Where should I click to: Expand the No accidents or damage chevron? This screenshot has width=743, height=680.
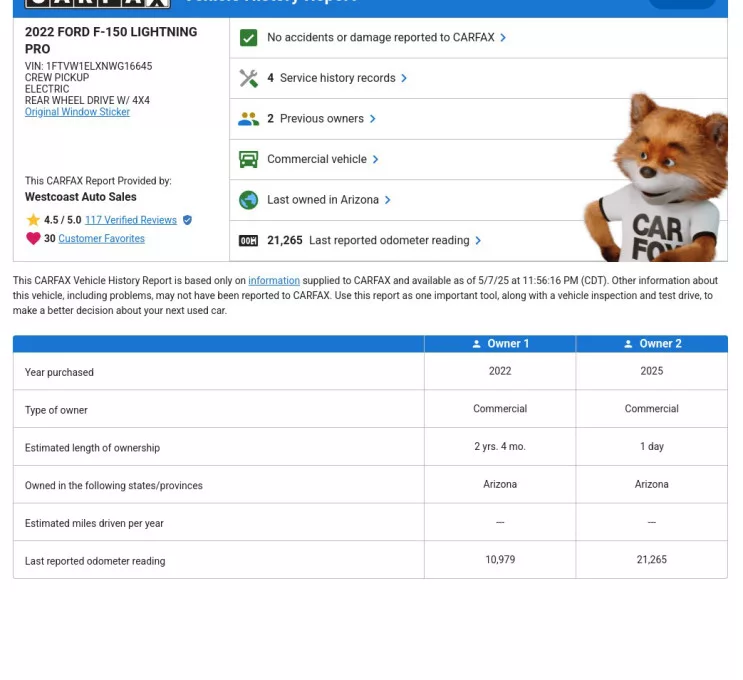503,38
